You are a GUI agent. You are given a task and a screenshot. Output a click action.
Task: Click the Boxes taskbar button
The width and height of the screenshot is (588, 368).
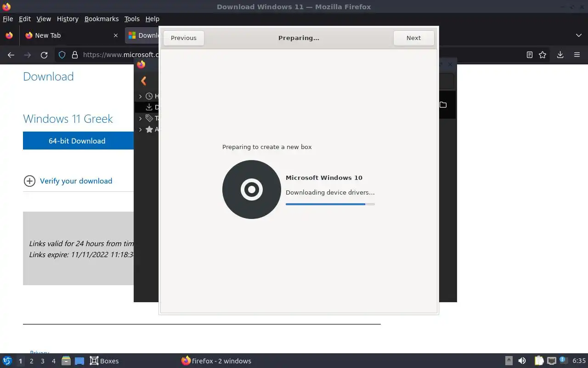pos(104,361)
